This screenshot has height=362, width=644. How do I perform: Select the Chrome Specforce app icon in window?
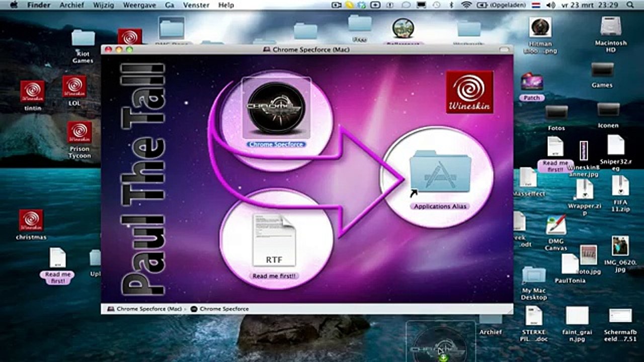[x=276, y=108]
